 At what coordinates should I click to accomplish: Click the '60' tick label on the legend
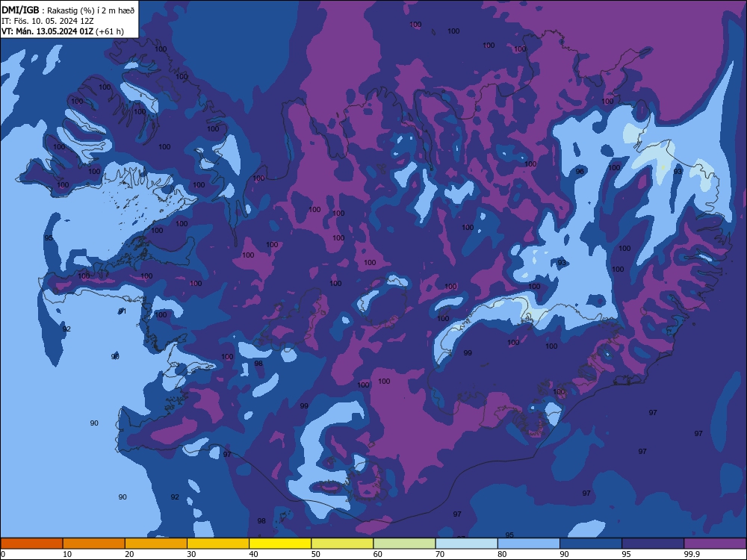point(378,554)
